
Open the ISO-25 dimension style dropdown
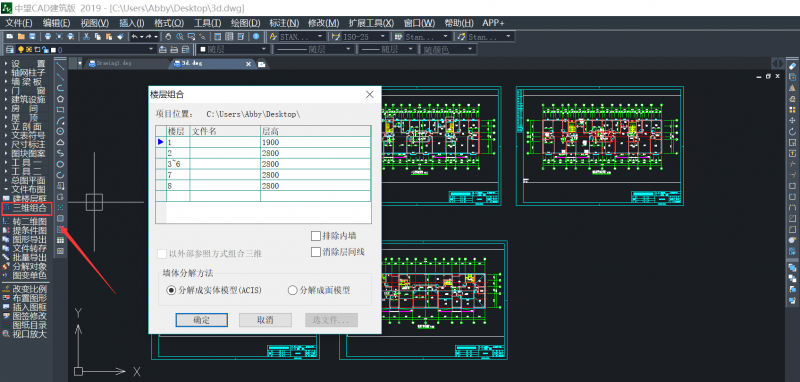coord(359,37)
